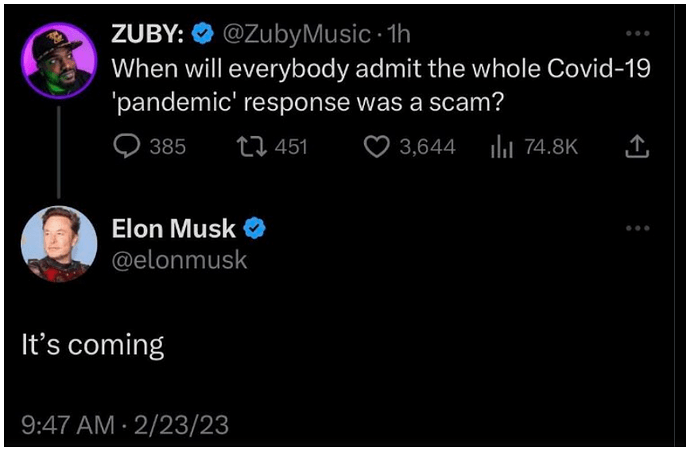Like ZUBY's tweet with the heart icon
Viewport: 690px width, 450px height.
[376, 147]
